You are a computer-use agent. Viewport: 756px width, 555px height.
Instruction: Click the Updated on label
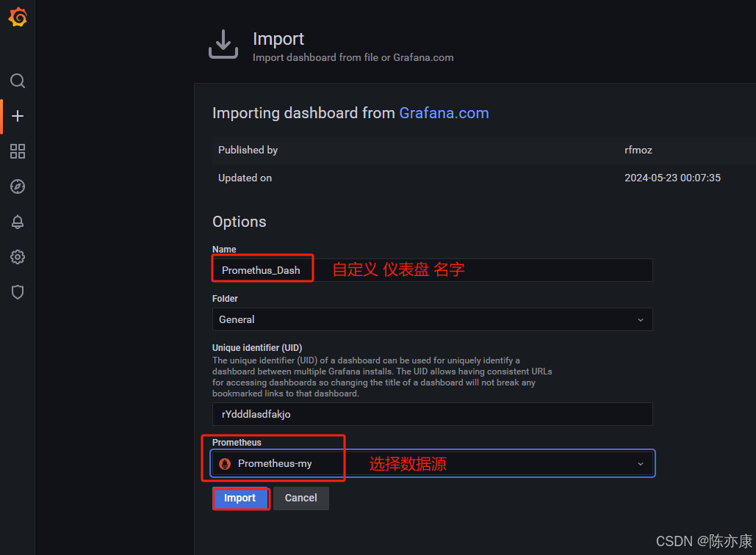pos(245,178)
